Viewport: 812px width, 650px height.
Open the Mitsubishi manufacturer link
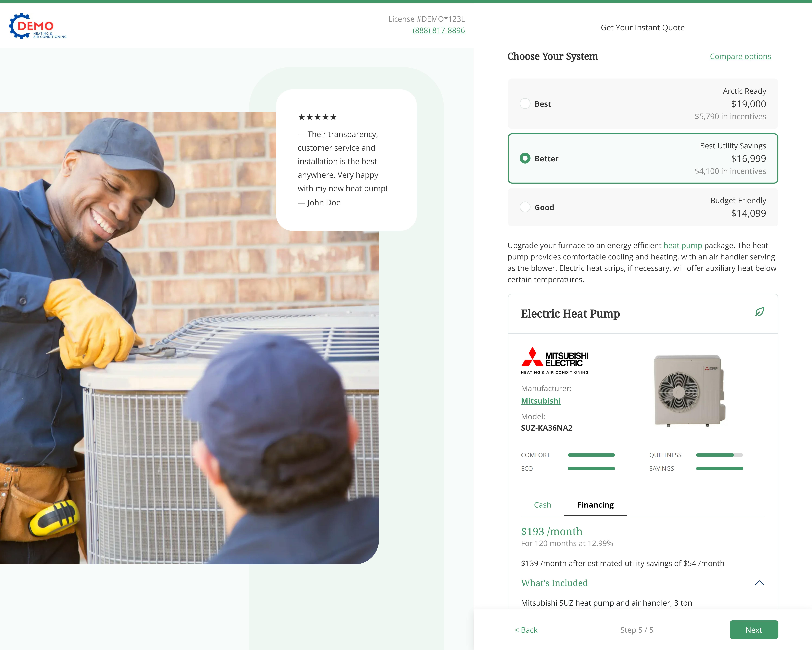click(x=541, y=401)
